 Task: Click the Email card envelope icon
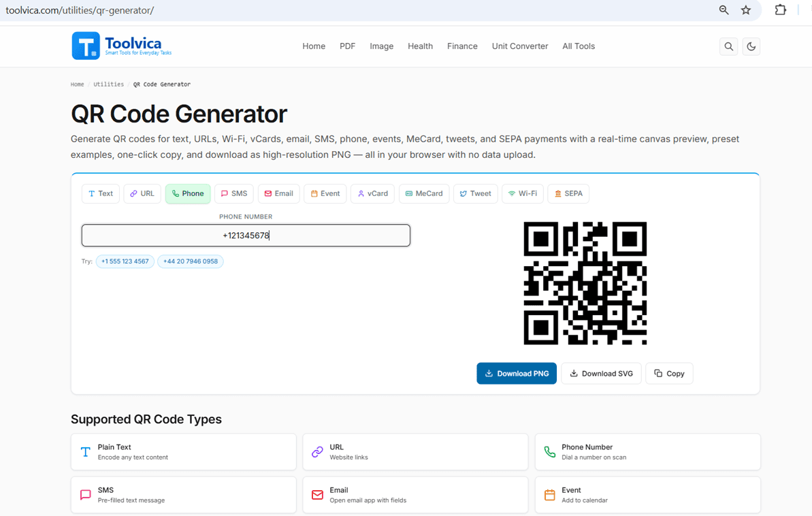tap(317, 495)
